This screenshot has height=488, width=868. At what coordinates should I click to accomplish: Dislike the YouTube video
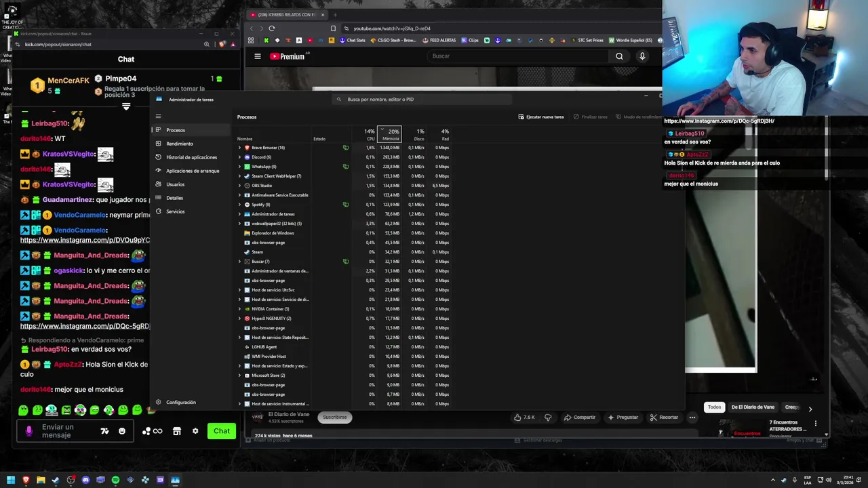point(548,418)
